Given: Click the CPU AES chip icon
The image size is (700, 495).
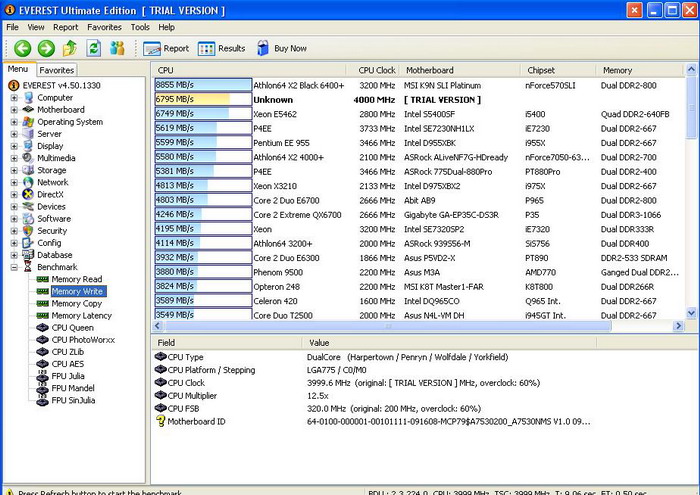Looking at the screenshot, I should click(42, 364).
